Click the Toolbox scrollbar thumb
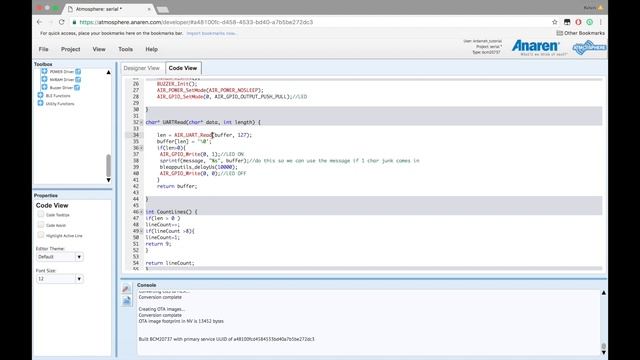This screenshot has width=640, height=360. 109,165
